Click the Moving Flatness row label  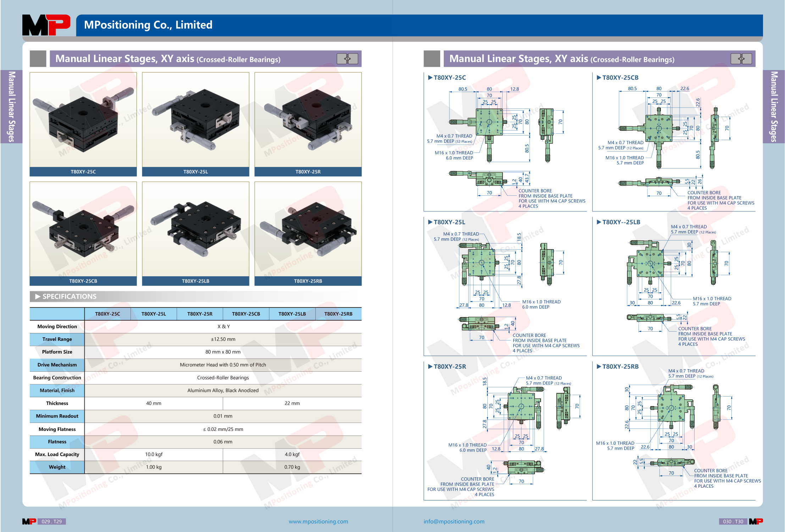(x=57, y=429)
